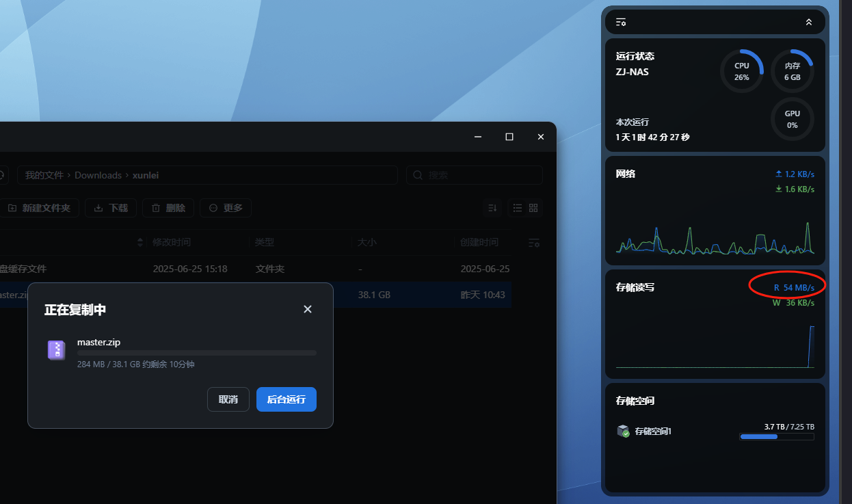Close the 正在复制中 copy dialog
Screen dimensions: 852x504
coord(308,309)
